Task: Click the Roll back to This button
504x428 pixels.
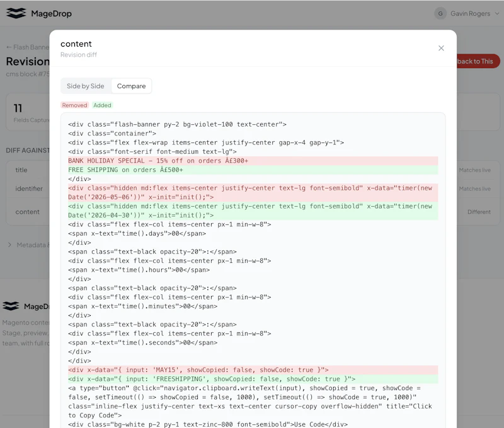Action: click(x=478, y=61)
